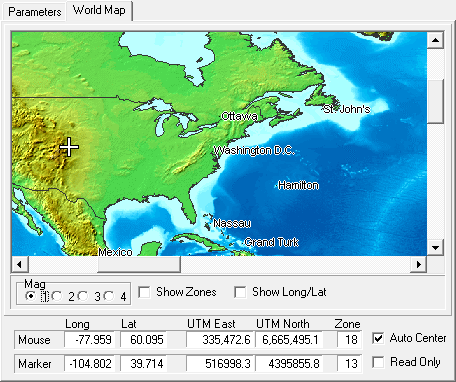Click the vertical scrollbar thumb of map
456x382 pixels.
435,101
